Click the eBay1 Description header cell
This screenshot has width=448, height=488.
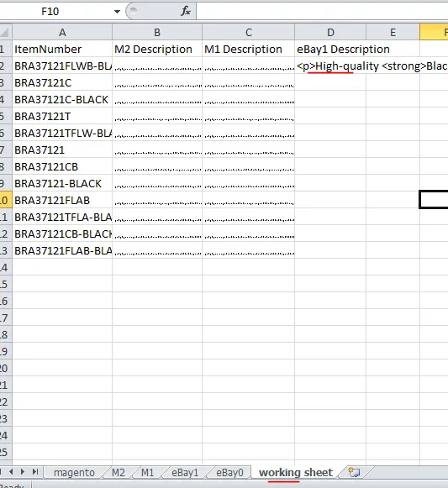pos(330,49)
